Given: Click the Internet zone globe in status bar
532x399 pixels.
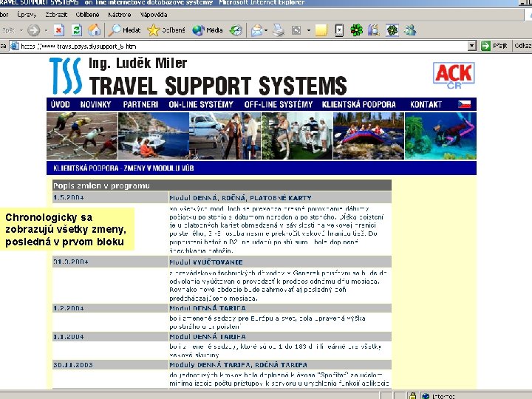Looking at the screenshot, I should 426,396.
